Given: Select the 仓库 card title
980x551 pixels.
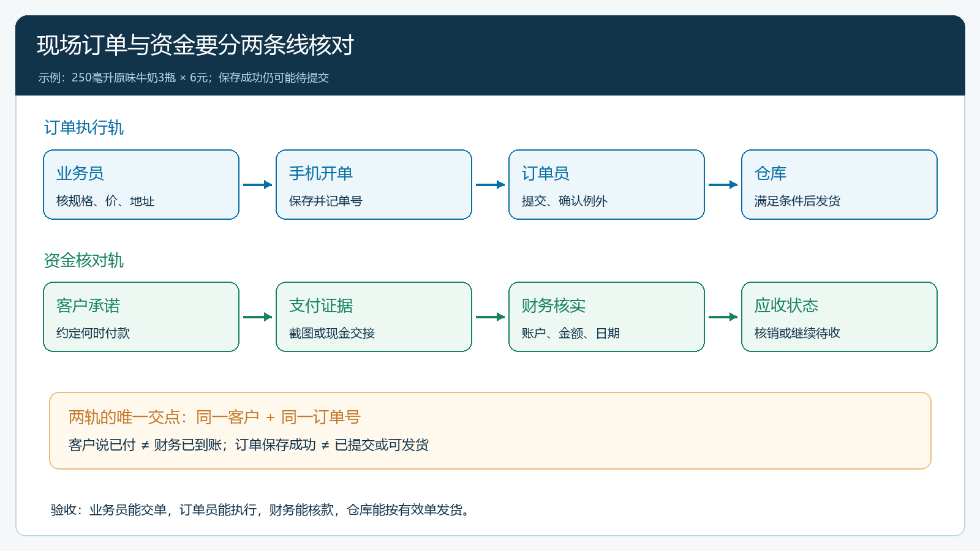Looking at the screenshot, I should click(x=771, y=173).
